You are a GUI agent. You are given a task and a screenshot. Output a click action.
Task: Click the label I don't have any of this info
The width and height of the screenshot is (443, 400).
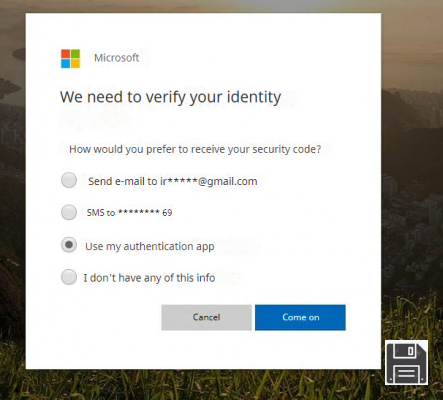tap(149, 278)
